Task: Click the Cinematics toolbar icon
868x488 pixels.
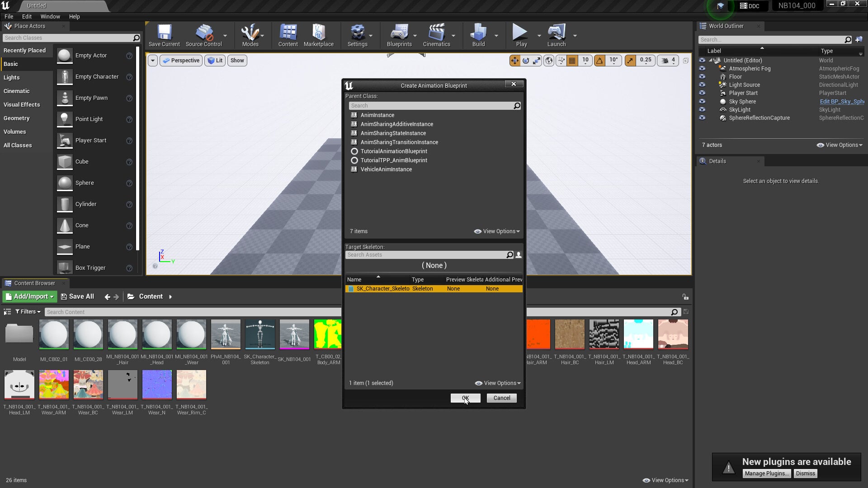Action: coord(436,36)
